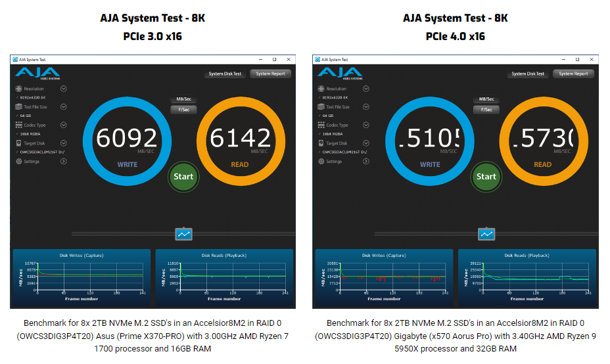
Task: Click Start in the PCIe 3.0 window
Action: tap(183, 177)
